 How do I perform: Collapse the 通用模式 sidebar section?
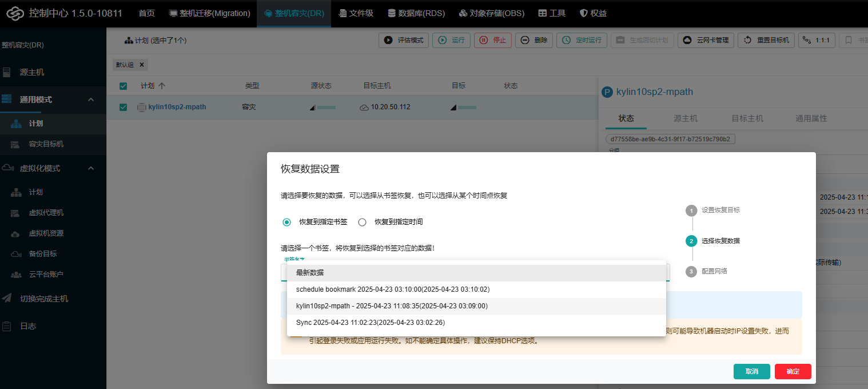point(91,100)
